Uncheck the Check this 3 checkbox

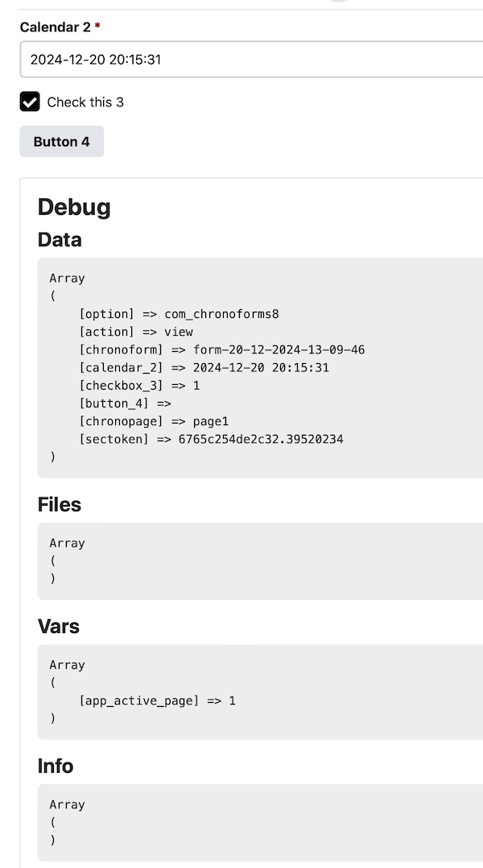tap(30, 101)
